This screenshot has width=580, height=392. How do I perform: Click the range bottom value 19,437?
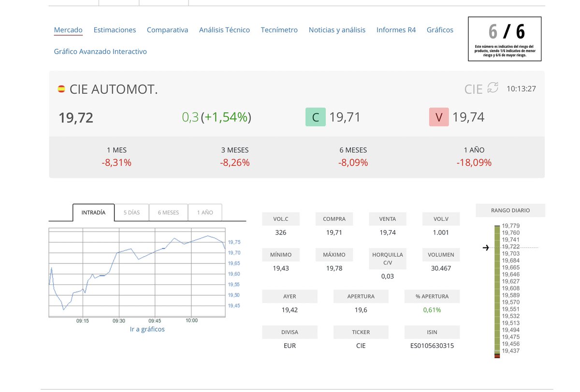(511, 351)
